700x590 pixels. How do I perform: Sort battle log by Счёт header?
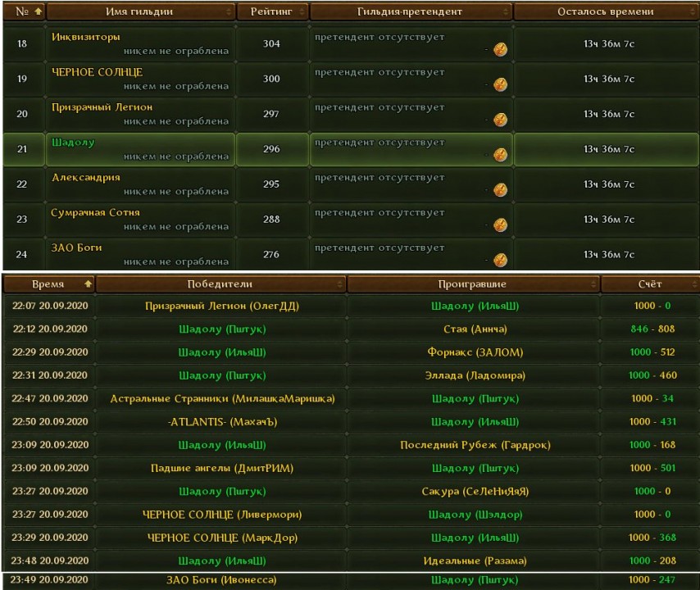[650, 284]
